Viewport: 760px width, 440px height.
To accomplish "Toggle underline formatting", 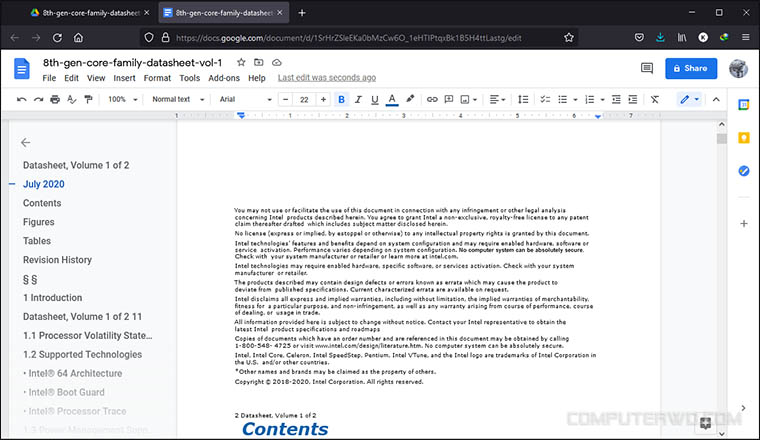I will pos(375,99).
